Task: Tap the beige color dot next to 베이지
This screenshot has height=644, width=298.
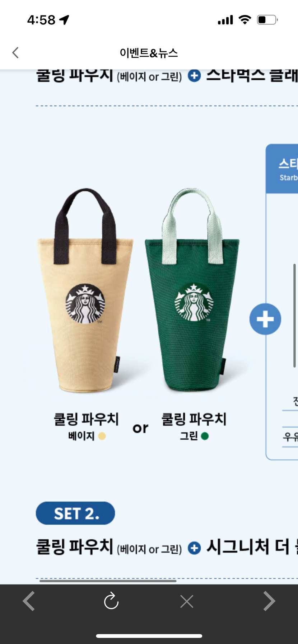Action: point(102,436)
